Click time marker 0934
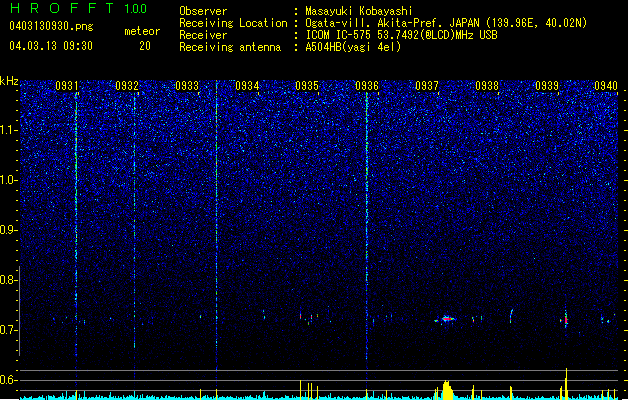This screenshot has height=400, width=629. 247,86
